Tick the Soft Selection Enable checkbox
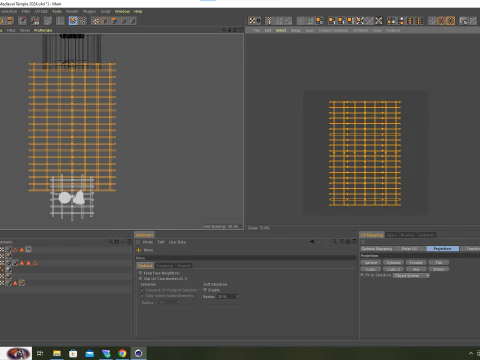Screen dimensions: 480x360 pos(205,290)
